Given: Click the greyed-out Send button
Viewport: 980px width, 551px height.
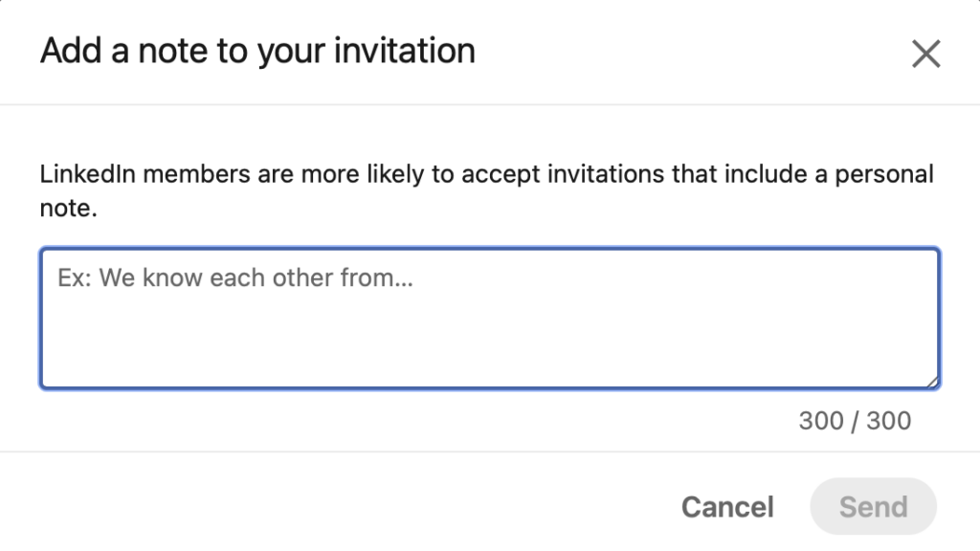Looking at the screenshot, I should click(873, 506).
